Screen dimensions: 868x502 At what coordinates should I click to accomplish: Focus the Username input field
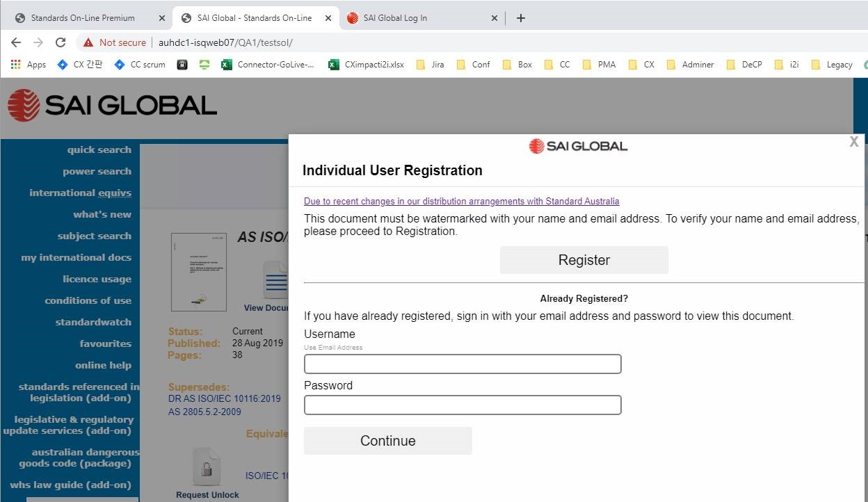[x=463, y=364]
